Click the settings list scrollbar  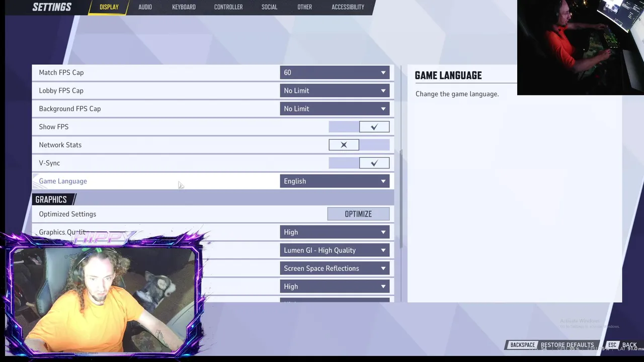pyautogui.click(x=401, y=199)
